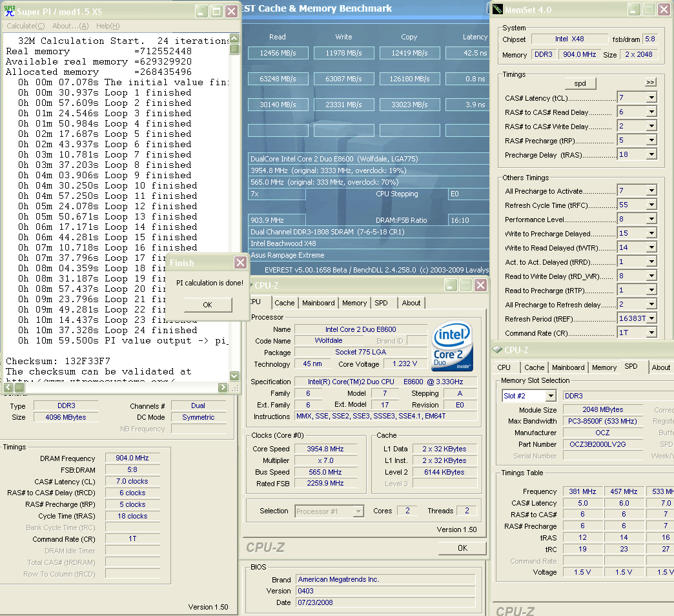Switch to Mainboard tab in center CPU-Z
The image size is (674, 616).
(x=318, y=303)
